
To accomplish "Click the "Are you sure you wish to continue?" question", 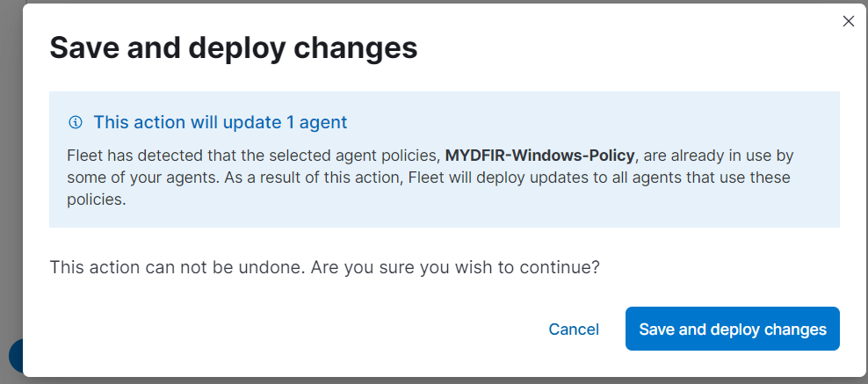I will pyautogui.click(x=456, y=267).
